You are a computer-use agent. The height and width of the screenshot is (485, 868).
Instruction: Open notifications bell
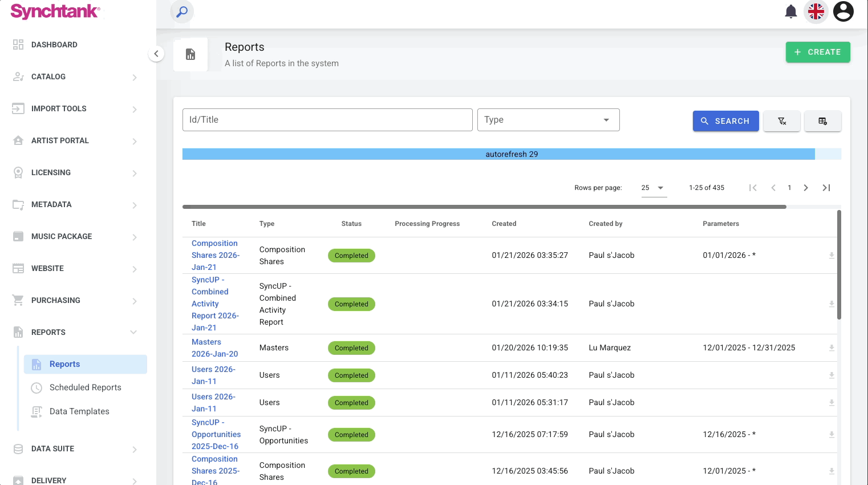click(790, 11)
